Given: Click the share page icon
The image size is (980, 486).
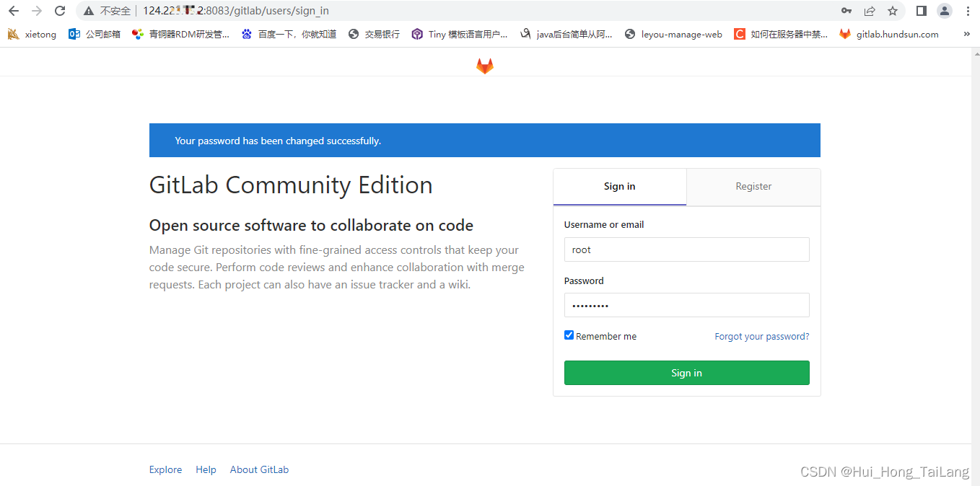Looking at the screenshot, I should 870,11.
